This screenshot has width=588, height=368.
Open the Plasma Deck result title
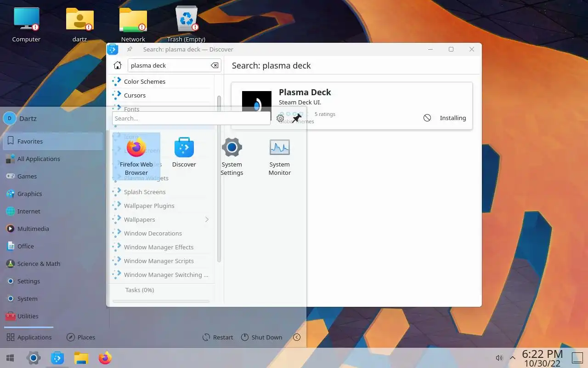[x=305, y=92]
